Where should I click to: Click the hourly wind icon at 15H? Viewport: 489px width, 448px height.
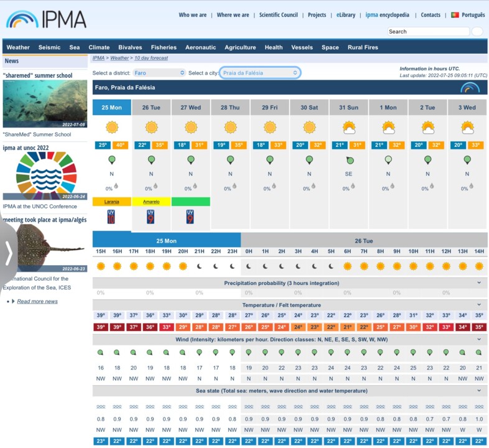click(x=100, y=353)
